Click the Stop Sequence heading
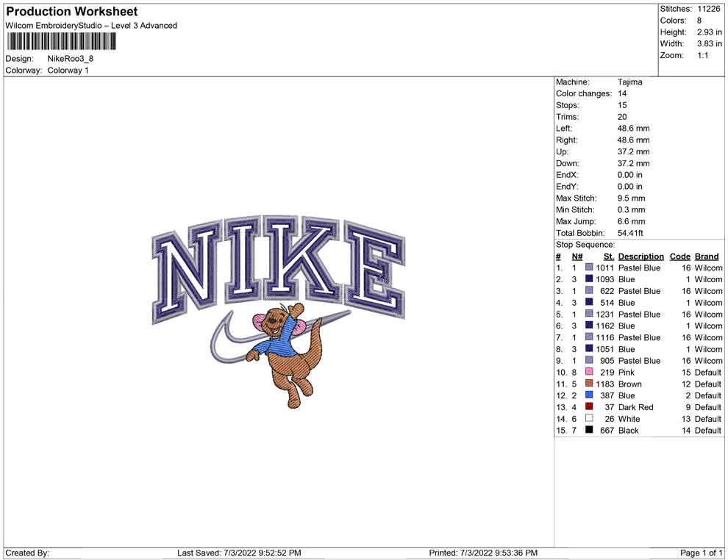This screenshot has width=728, height=560. [585, 245]
